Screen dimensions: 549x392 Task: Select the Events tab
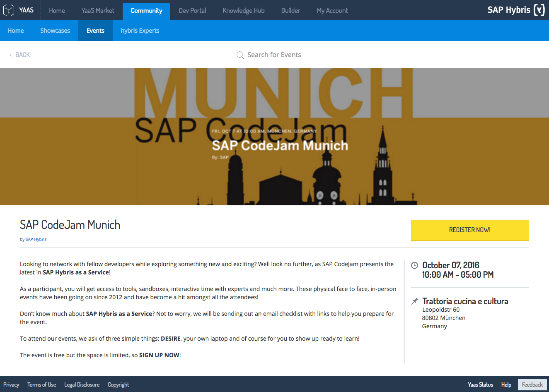coord(95,31)
